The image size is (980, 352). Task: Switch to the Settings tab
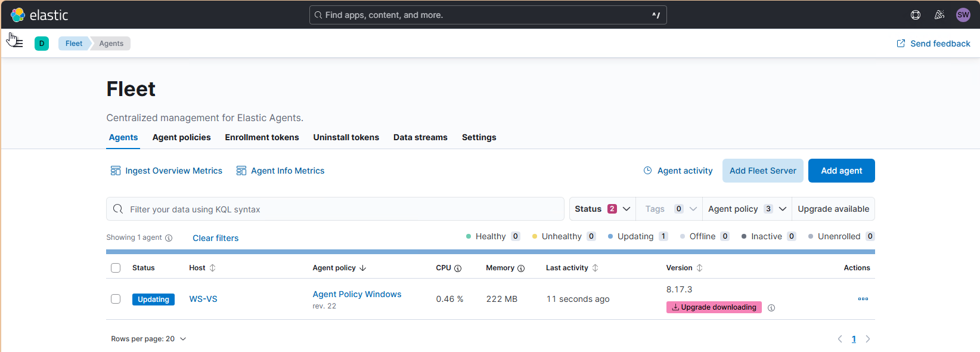(x=479, y=137)
